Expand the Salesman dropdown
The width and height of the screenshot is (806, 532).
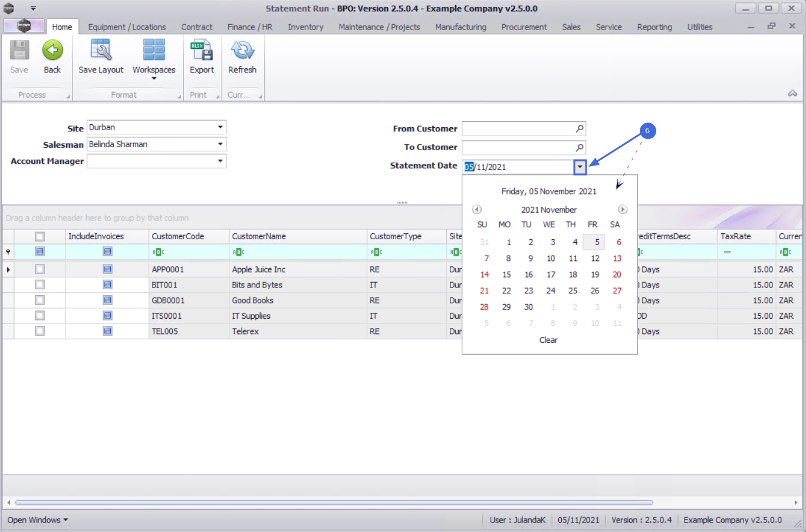point(220,144)
